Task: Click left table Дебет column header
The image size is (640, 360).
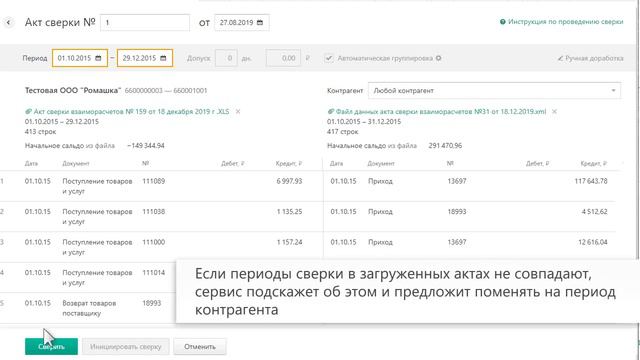Action: tap(233, 163)
